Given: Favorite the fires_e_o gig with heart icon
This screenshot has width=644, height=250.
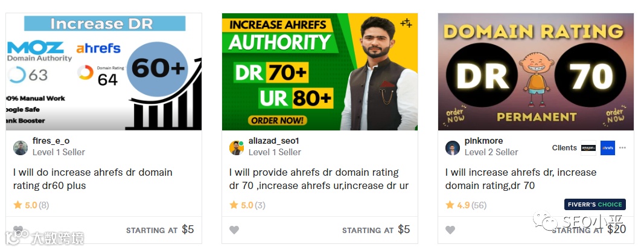Looking at the screenshot, I should (x=18, y=229).
